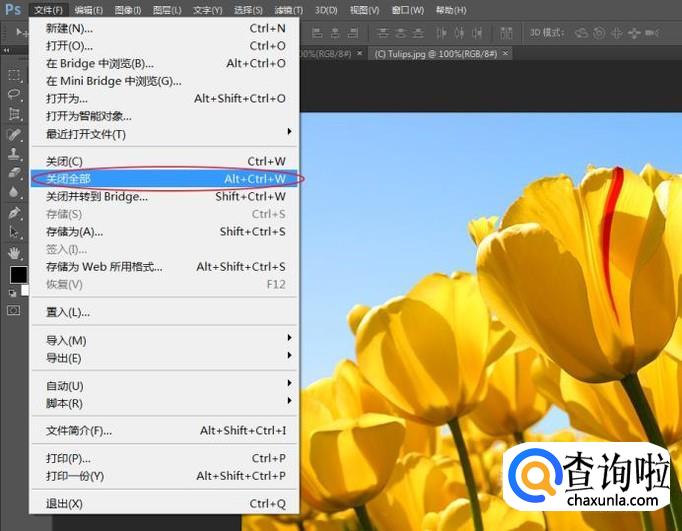The image size is (682, 531).
Task: Expand the 导出(E) submenu
Action: point(164,358)
